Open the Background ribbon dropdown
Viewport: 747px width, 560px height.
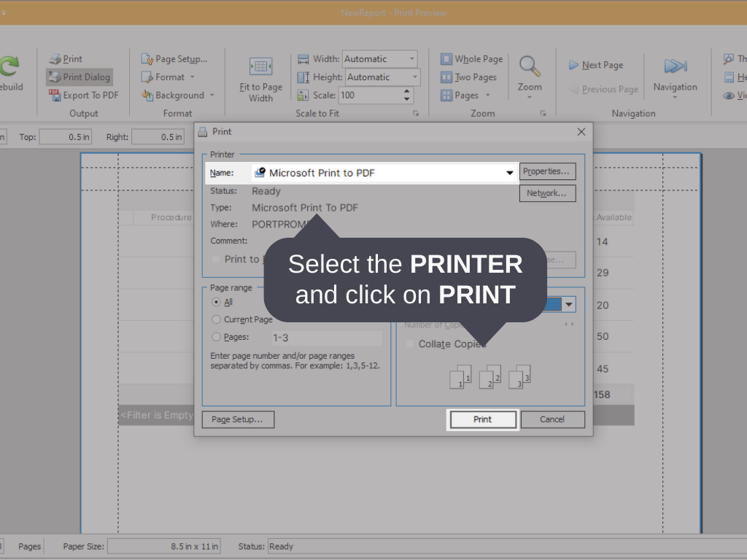(x=177, y=96)
